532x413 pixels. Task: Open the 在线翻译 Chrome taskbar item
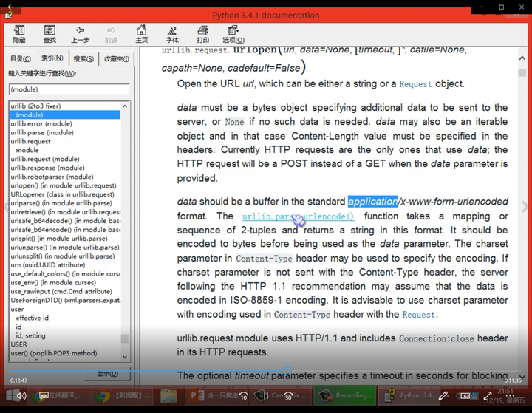point(57,396)
